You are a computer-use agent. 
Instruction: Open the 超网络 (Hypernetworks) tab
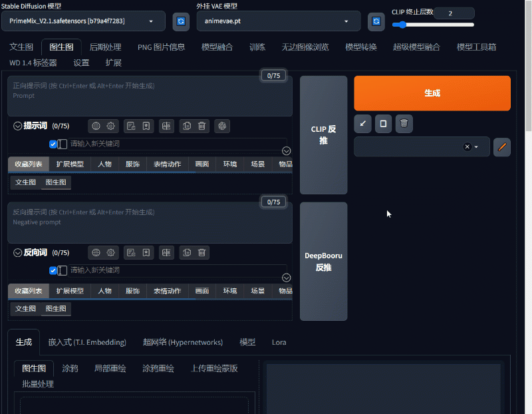(x=183, y=342)
